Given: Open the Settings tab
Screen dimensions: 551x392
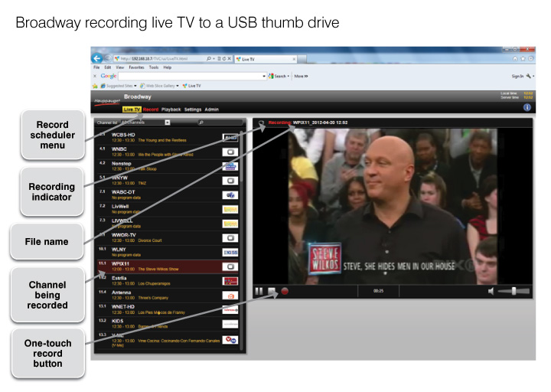Looking at the screenshot, I should point(193,109).
